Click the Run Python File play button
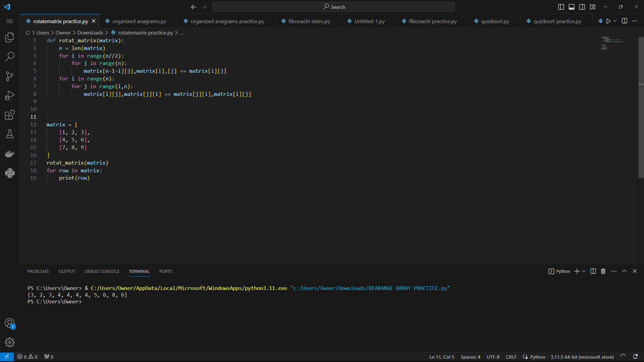Viewport: 644px width, 362px height. (x=608, y=21)
